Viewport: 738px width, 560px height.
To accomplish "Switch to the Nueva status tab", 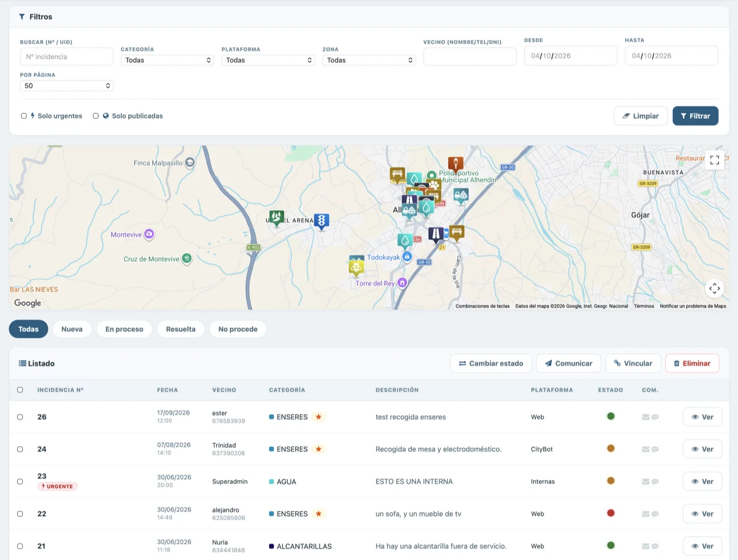I will coord(72,329).
